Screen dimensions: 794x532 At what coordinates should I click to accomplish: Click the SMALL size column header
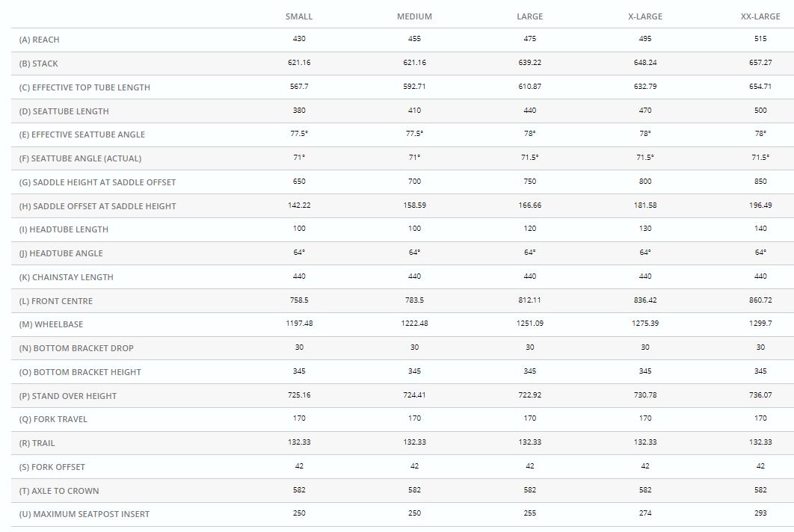pos(299,16)
